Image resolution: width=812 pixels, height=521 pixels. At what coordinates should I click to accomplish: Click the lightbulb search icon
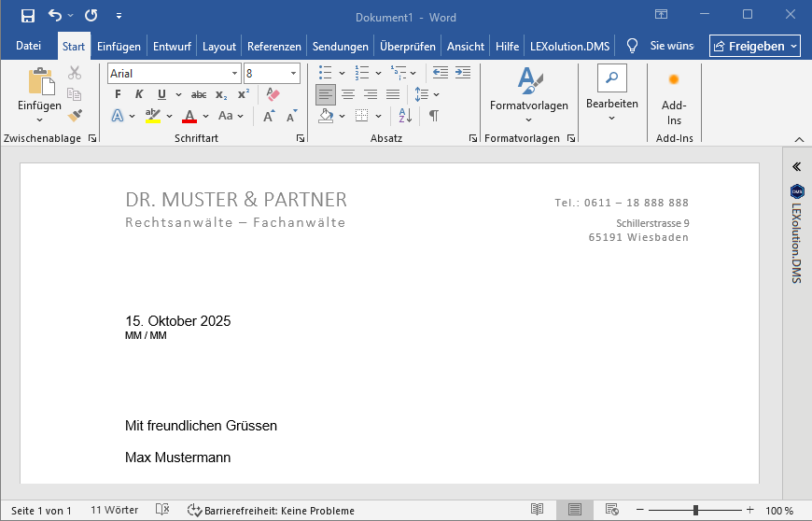pos(632,46)
